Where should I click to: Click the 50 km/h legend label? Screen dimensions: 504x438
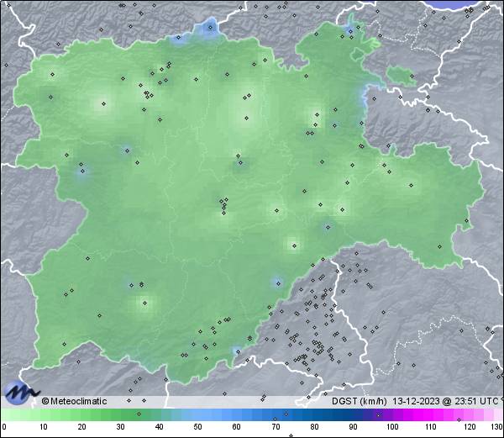197,427
